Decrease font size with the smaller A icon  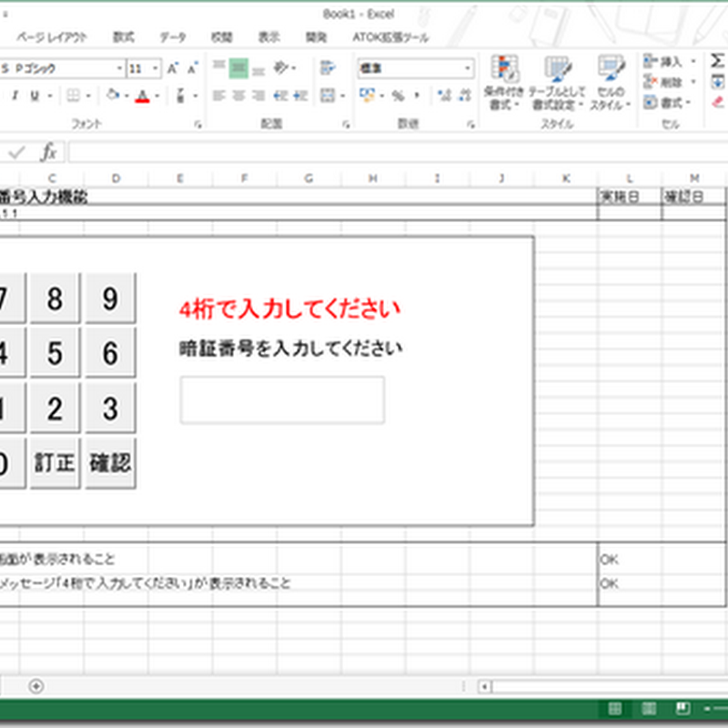coord(192,69)
